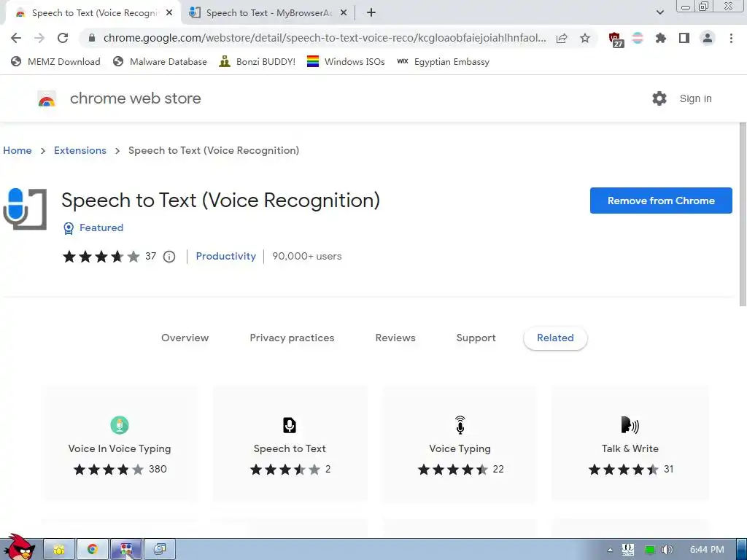Click the share page icon in address bar
Screen dimensions: 747x560
tap(562, 38)
